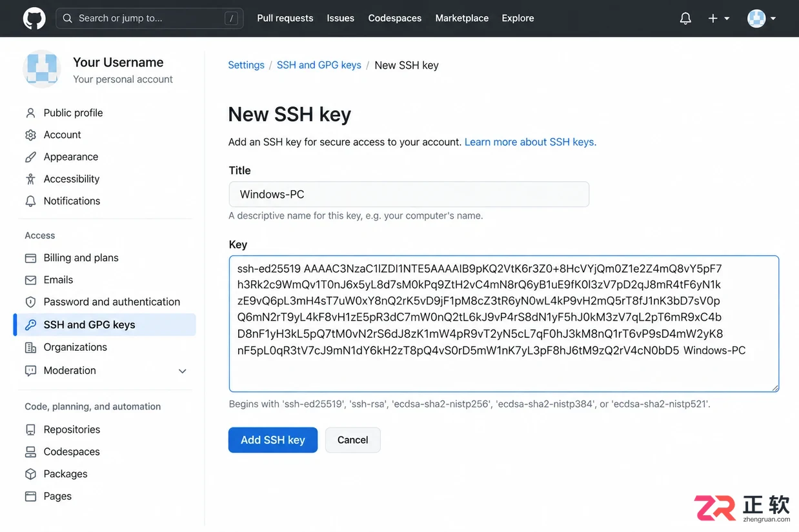Click the Moderation label in sidebar

(70, 370)
